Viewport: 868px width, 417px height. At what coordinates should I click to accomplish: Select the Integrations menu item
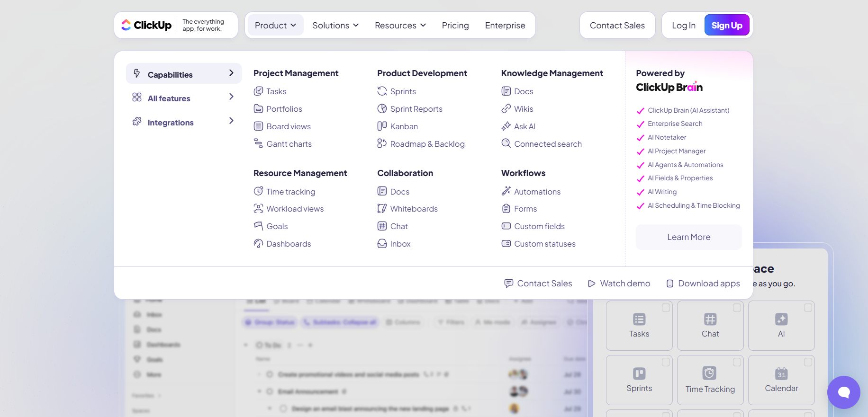point(183,122)
